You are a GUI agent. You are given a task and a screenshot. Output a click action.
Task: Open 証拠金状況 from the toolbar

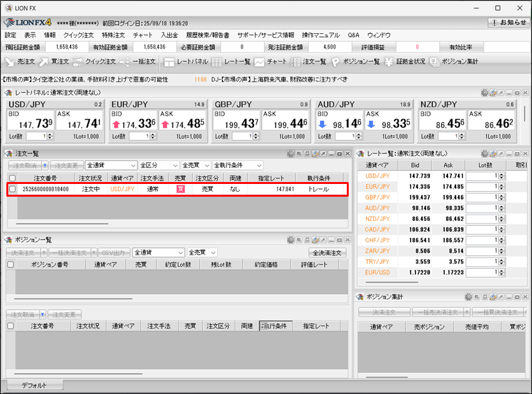(405, 62)
